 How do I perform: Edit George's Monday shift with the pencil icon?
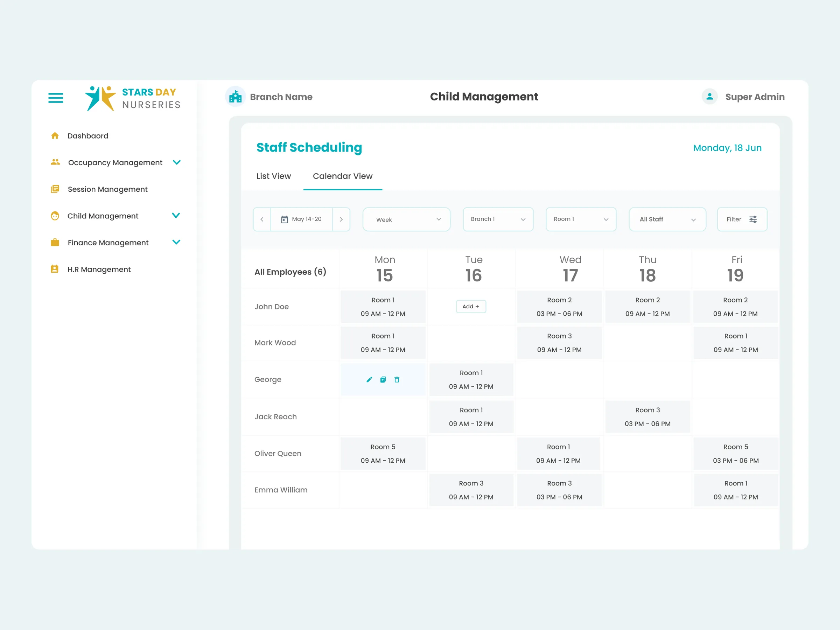click(x=369, y=379)
